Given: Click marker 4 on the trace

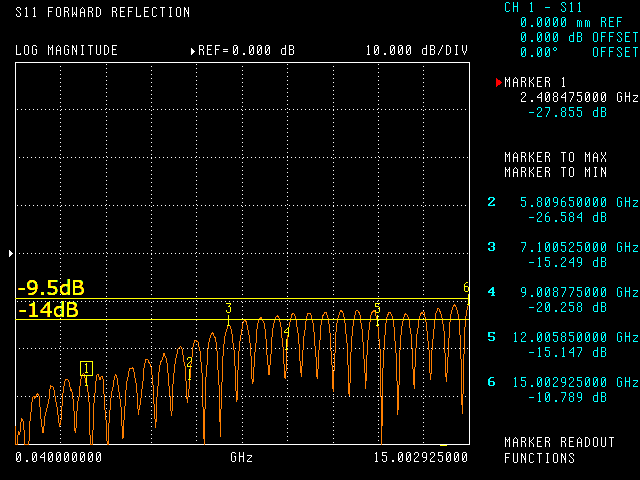Looking at the screenshot, I should tap(286, 332).
